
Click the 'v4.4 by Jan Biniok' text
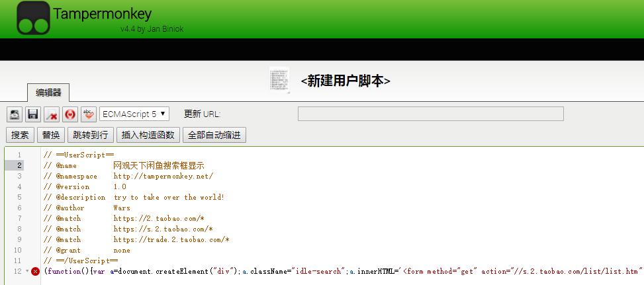pos(152,29)
